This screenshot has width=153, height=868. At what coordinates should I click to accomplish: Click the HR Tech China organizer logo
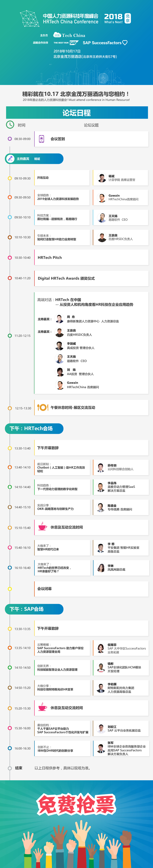tap(69, 35)
